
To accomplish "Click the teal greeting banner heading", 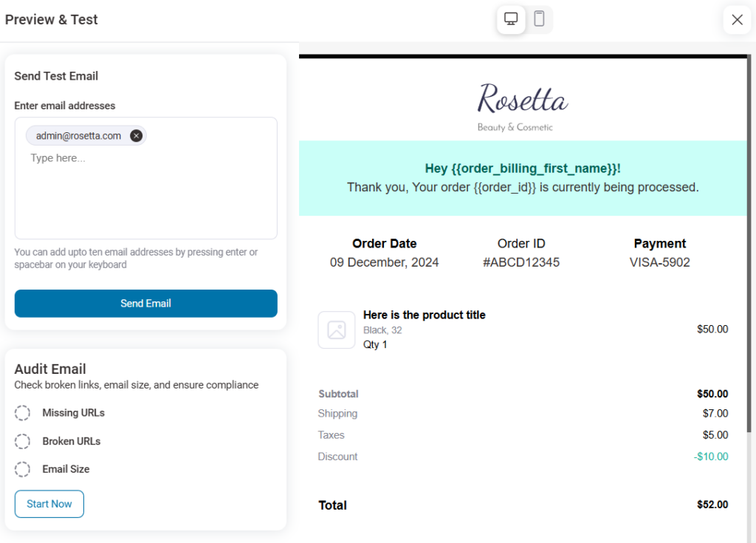I will [x=523, y=168].
